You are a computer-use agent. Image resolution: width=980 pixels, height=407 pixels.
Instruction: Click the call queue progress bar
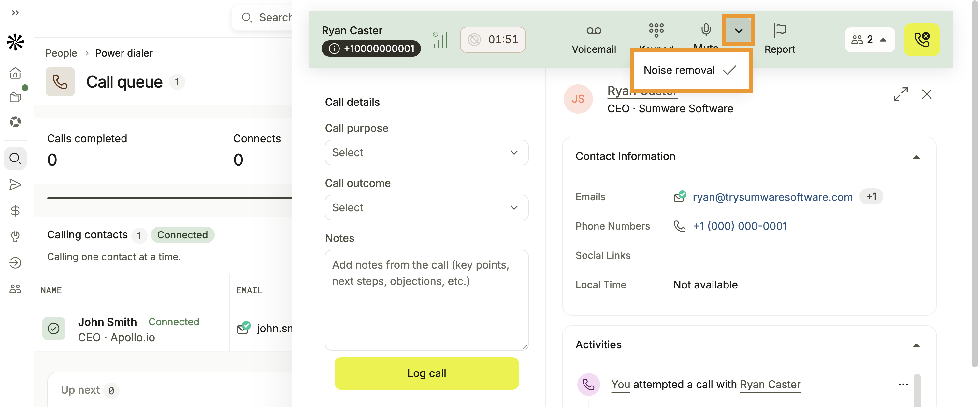(169, 198)
